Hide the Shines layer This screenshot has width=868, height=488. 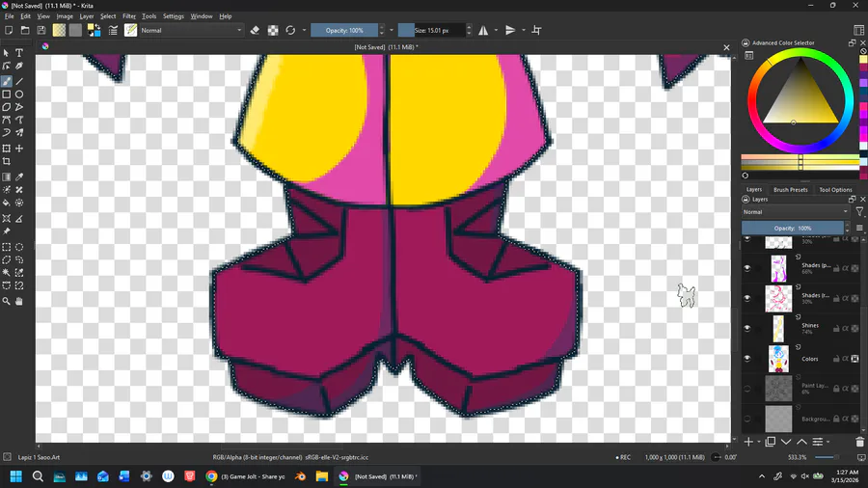pos(747,328)
